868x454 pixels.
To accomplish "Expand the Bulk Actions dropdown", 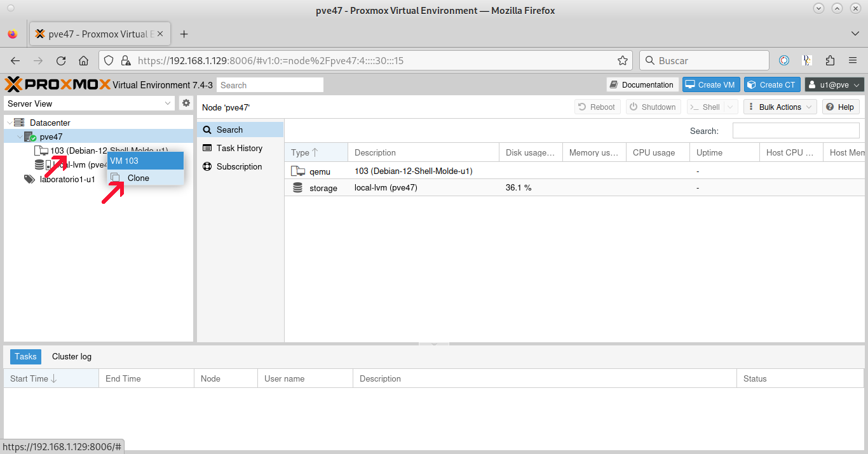I will (780, 107).
